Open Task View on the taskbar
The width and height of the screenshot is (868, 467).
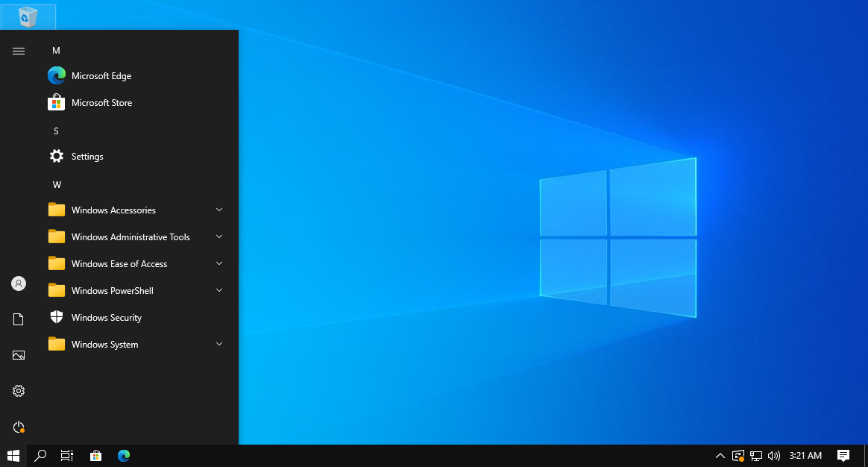click(67, 456)
